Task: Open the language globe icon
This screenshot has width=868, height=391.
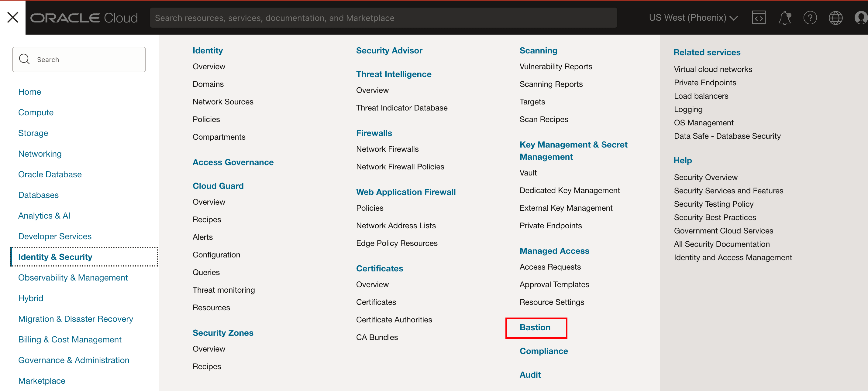Action: 836,18
